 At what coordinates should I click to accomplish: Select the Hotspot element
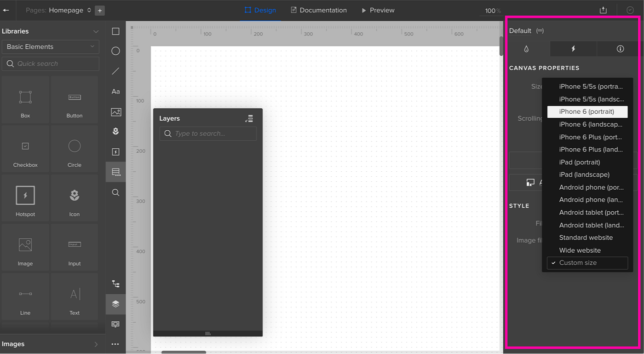coord(25,198)
